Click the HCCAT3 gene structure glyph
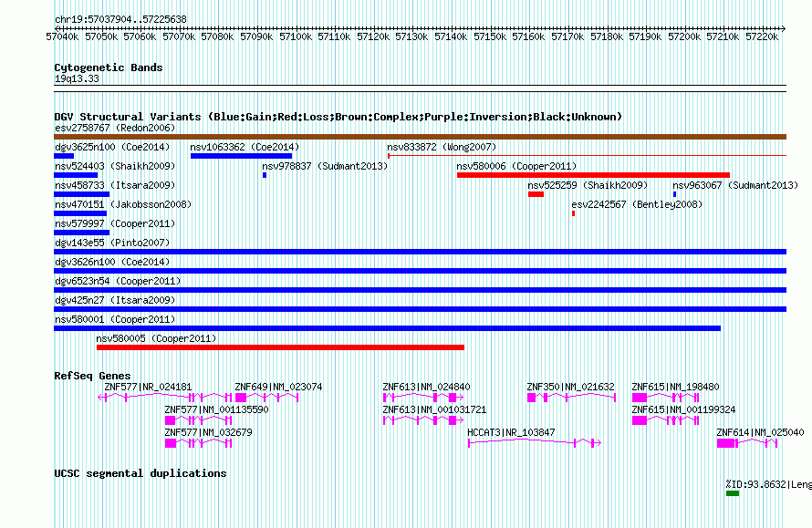 click(x=535, y=443)
